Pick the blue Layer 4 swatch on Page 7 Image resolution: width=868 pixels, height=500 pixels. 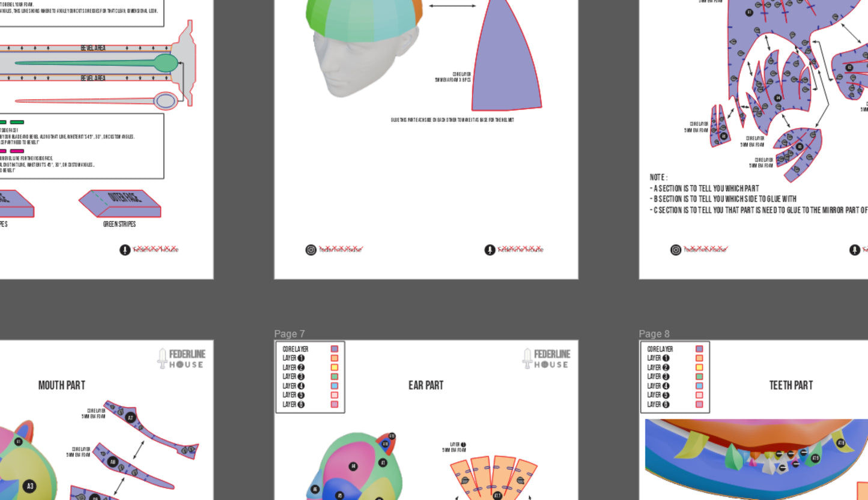coord(335,386)
